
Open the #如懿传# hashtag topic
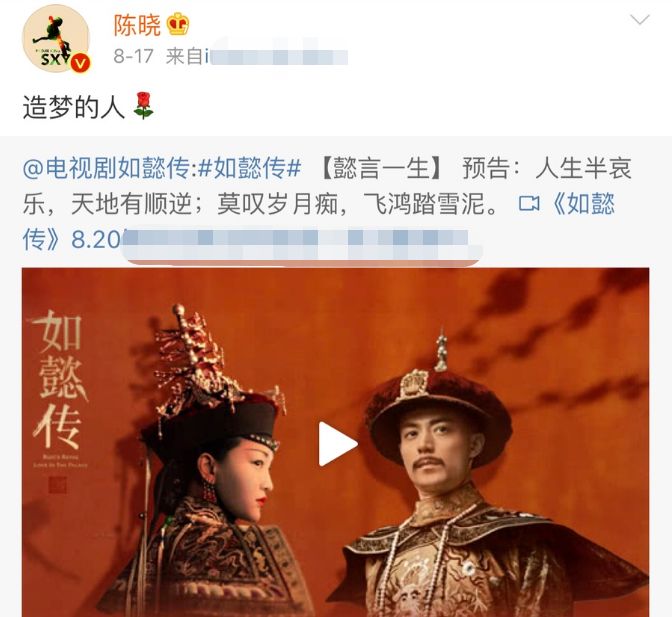pos(250,168)
